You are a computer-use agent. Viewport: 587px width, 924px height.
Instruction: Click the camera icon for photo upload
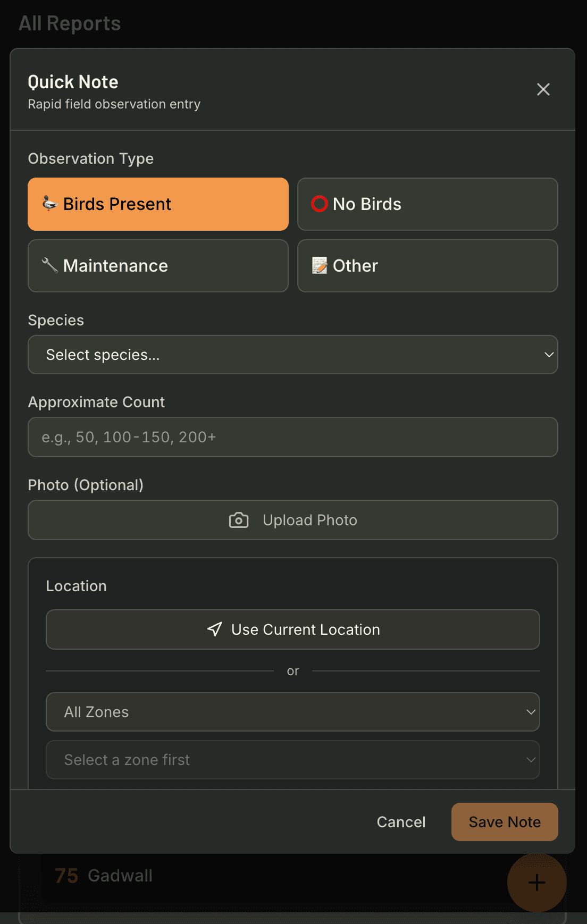[239, 520]
